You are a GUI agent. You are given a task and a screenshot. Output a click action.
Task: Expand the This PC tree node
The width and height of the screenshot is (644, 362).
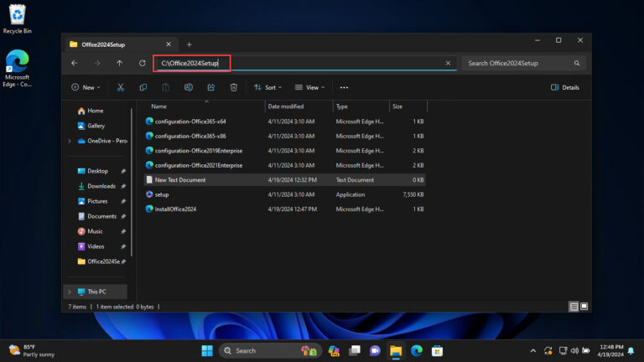tap(69, 292)
